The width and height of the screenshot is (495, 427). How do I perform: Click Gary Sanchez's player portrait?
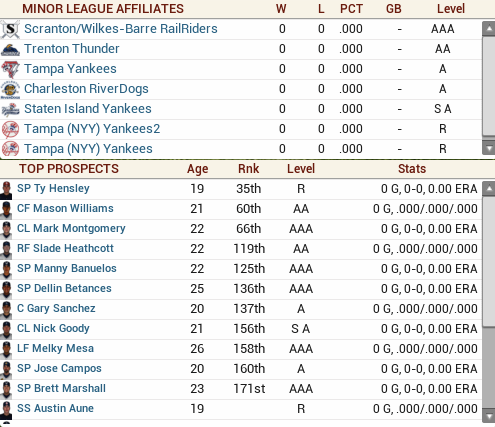(x=6, y=310)
